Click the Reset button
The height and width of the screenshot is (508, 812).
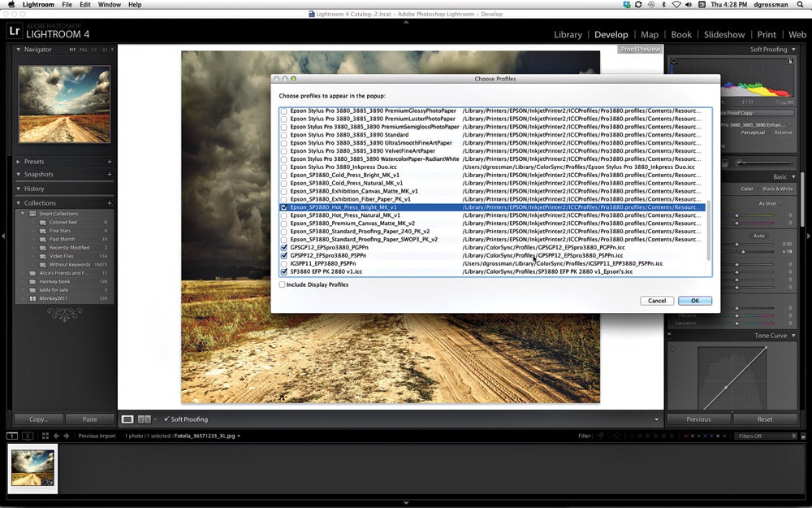tap(765, 419)
